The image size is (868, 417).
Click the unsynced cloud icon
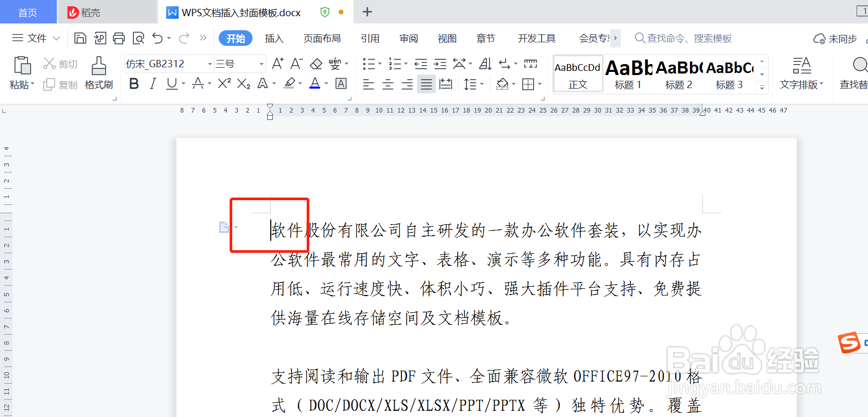click(x=819, y=39)
